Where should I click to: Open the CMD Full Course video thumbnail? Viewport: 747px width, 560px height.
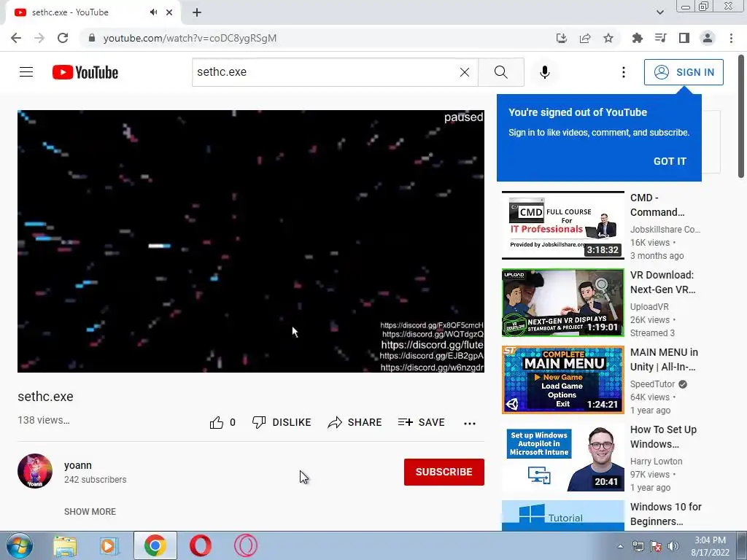tap(562, 225)
